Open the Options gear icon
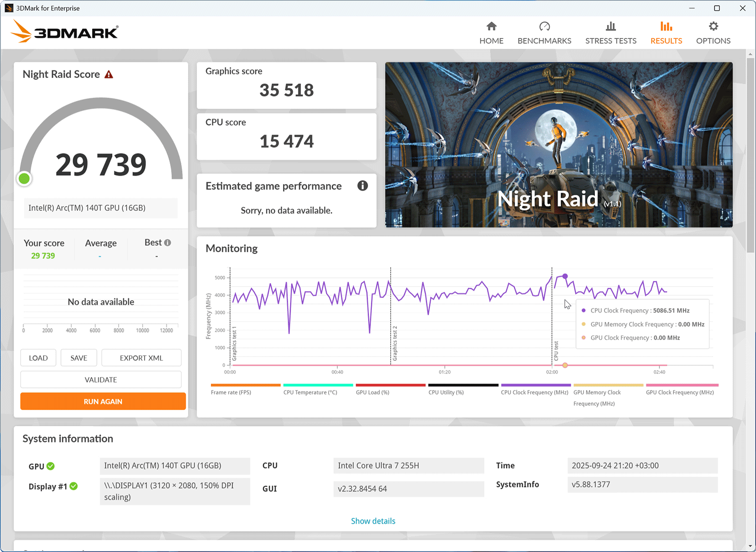Screen dimensions: 756x552 click(713, 26)
